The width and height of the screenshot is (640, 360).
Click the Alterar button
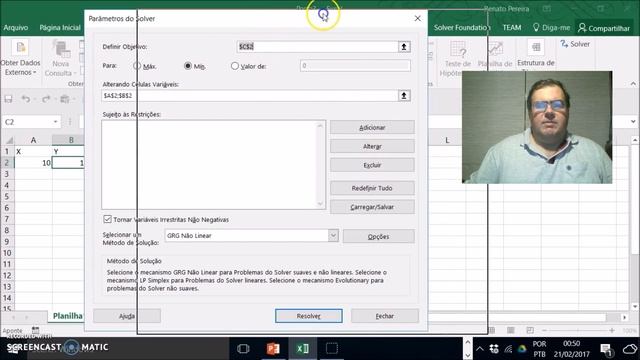tap(372, 147)
